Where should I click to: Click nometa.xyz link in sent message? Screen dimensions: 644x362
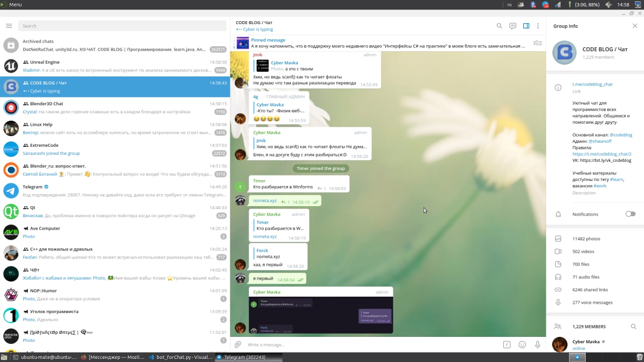265,201
